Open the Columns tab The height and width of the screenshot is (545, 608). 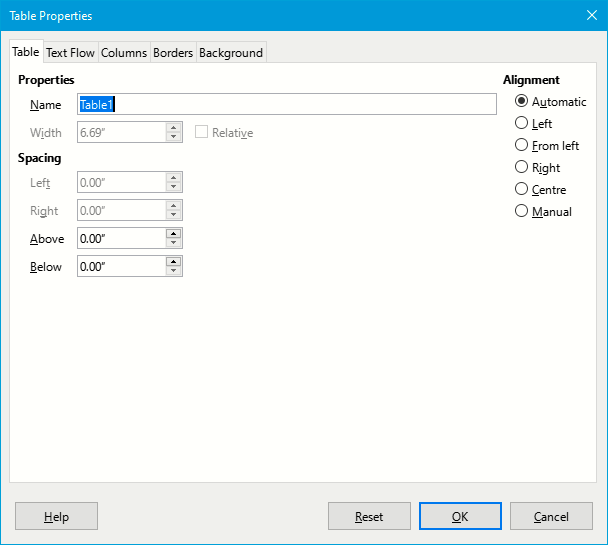(124, 52)
